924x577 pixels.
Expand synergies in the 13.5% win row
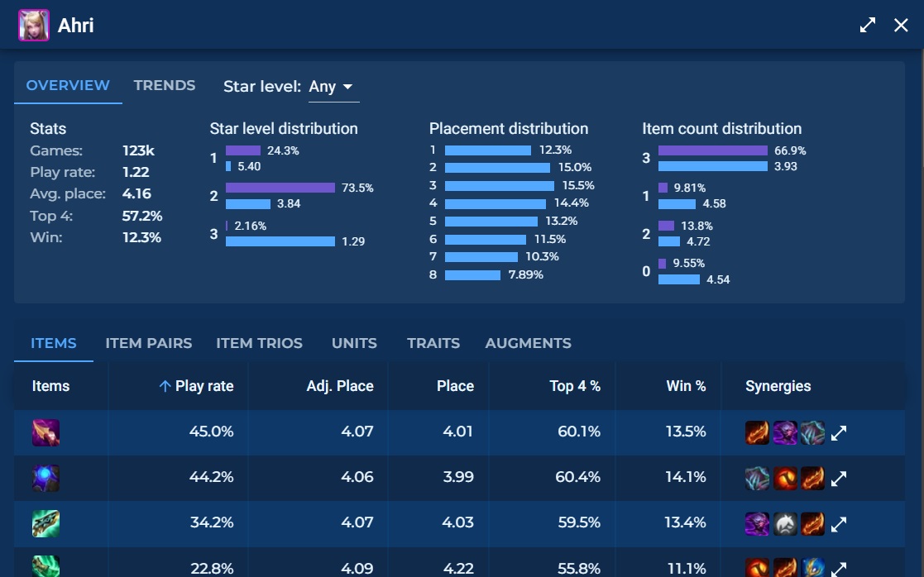[839, 433]
